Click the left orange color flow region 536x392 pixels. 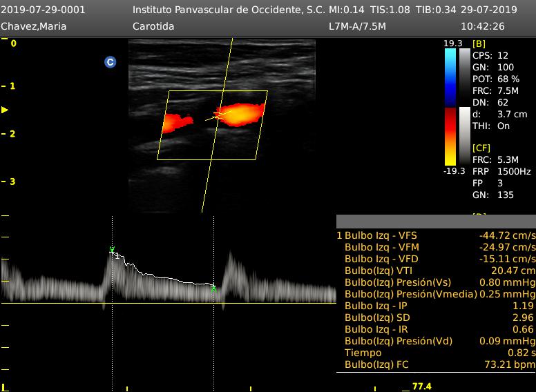(x=177, y=123)
